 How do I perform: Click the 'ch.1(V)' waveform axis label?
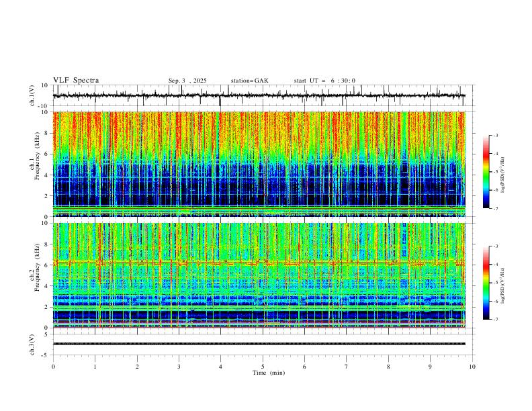[32, 95]
